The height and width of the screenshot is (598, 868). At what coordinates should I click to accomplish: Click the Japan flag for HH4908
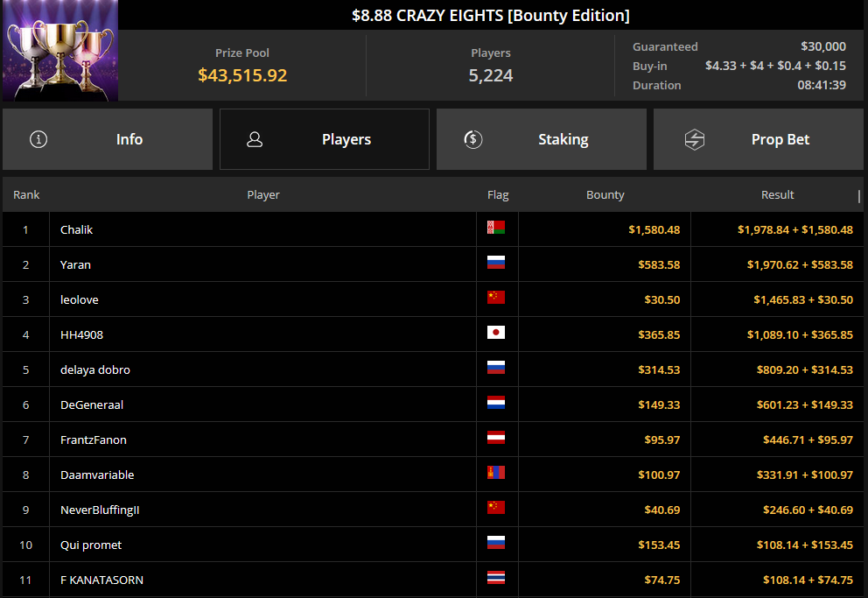point(496,332)
